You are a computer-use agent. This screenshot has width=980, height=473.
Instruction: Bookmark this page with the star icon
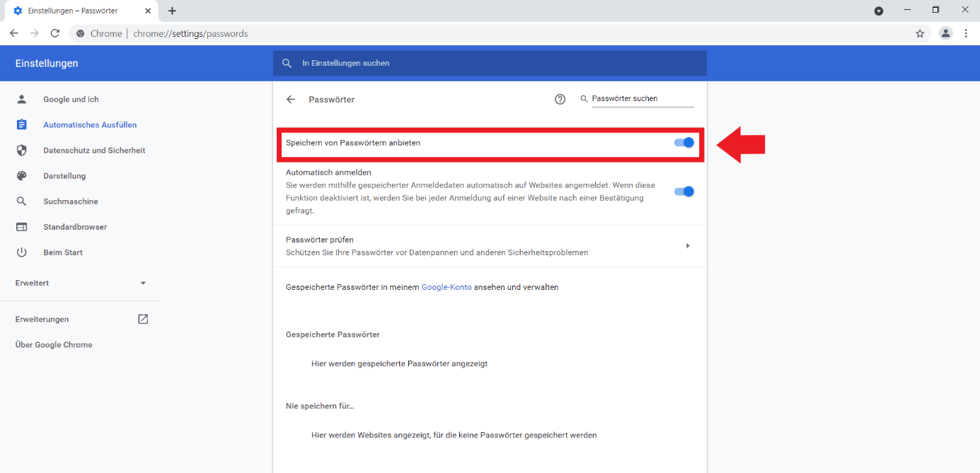920,33
